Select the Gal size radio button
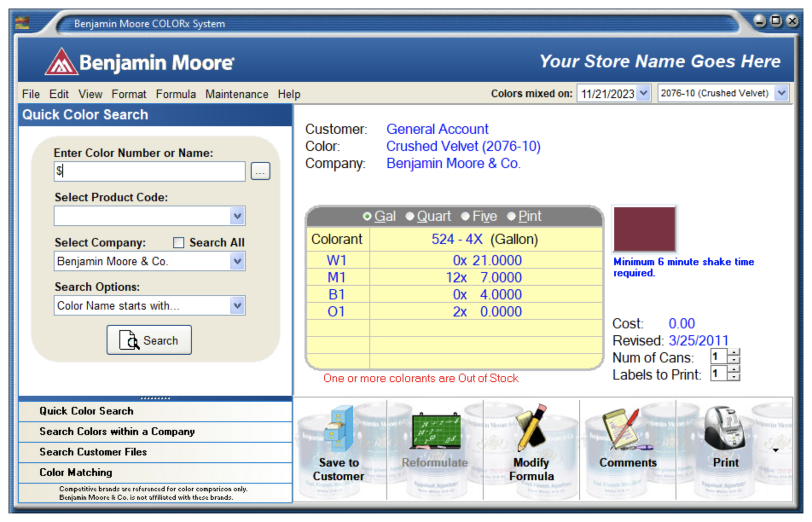 pos(367,216)
